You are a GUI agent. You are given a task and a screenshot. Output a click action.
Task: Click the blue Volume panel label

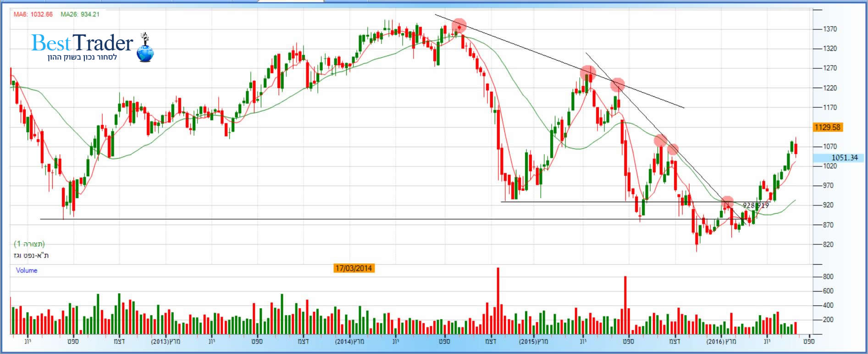coord(27,270)
